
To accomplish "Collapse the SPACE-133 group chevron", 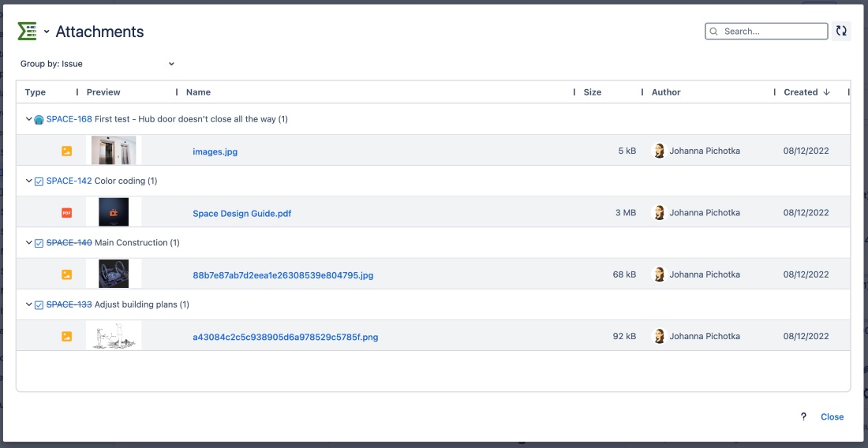I will point(28,304).
